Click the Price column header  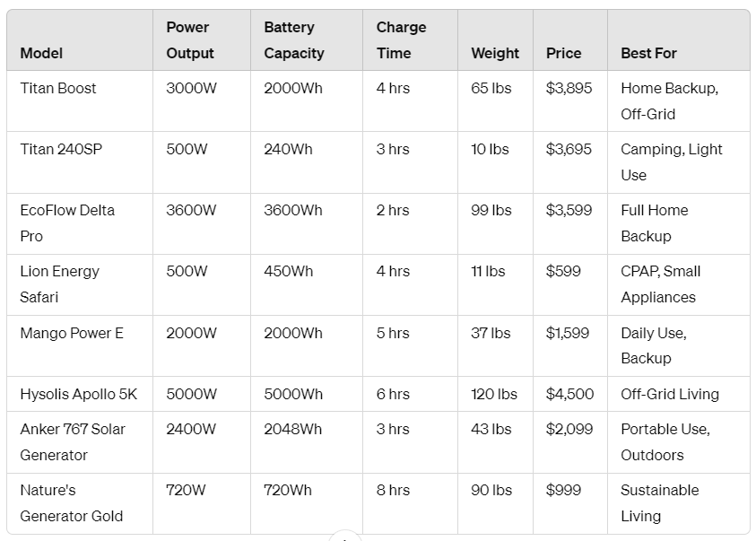point(563,53)
